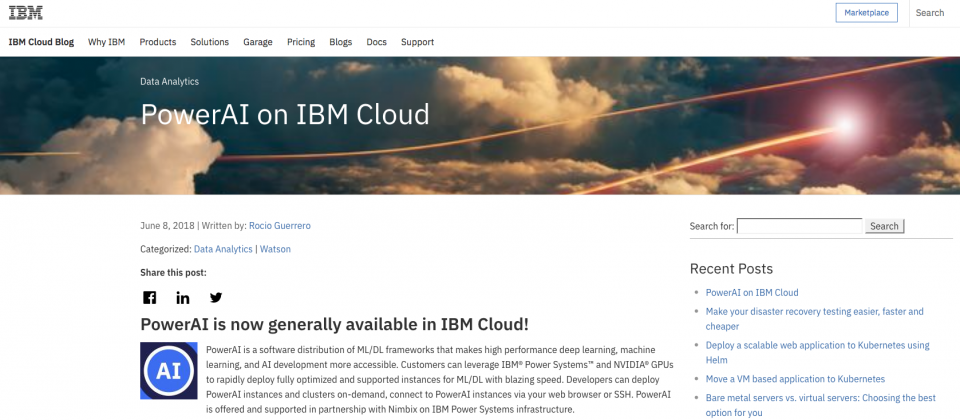Open disaster recovery testing post
This screenshot has width=960, height=420.
click(x=814, y=319)
